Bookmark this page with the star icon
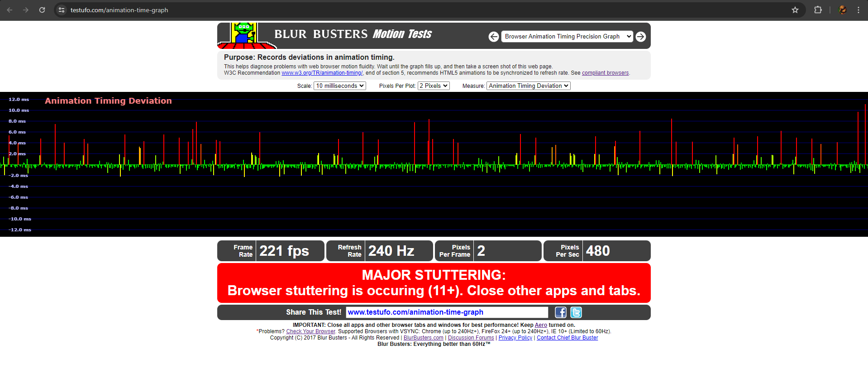 coord(795,10)
